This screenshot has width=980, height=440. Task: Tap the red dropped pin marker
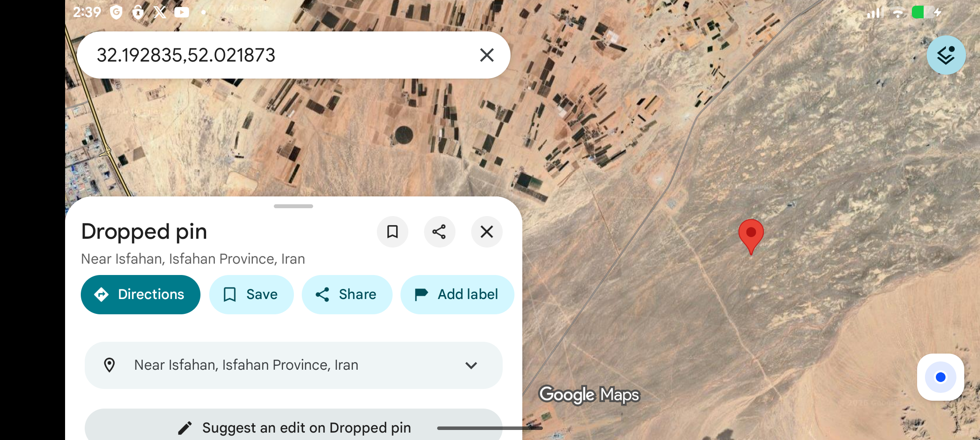pos(751,236)
